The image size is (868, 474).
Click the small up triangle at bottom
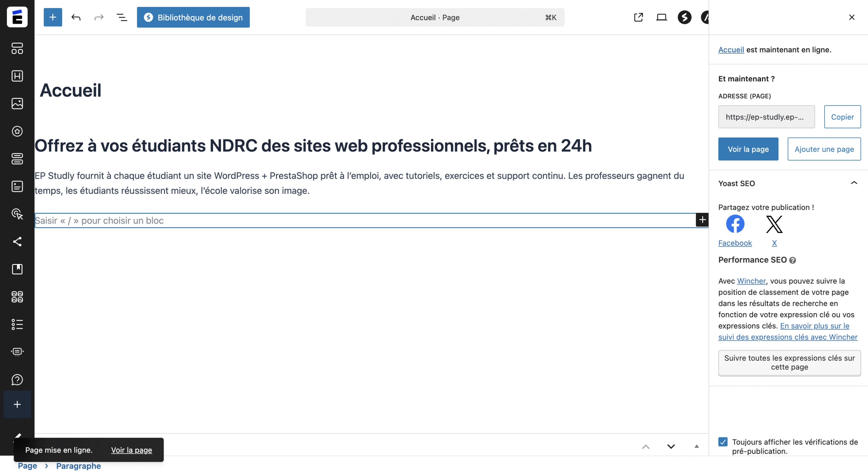point(696,446)
